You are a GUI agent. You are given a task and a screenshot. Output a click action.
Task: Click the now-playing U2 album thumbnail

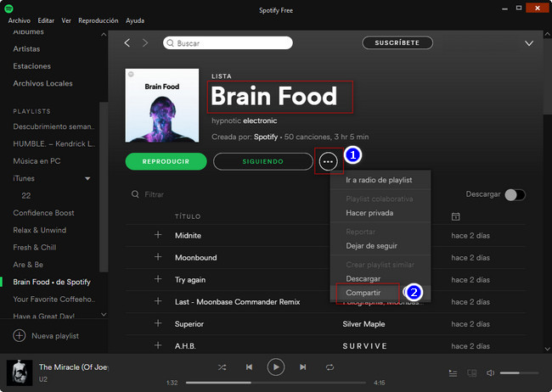[x=20, y=372]
